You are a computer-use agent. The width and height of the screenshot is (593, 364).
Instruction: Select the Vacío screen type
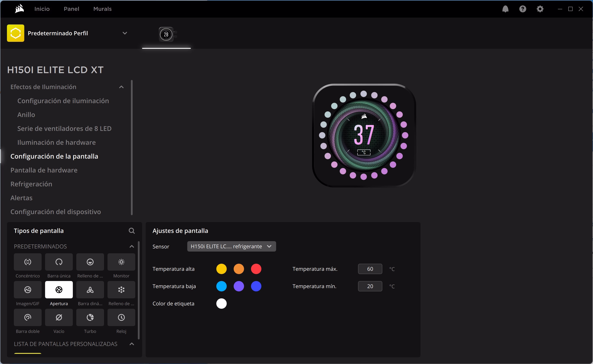pos(59,318)
